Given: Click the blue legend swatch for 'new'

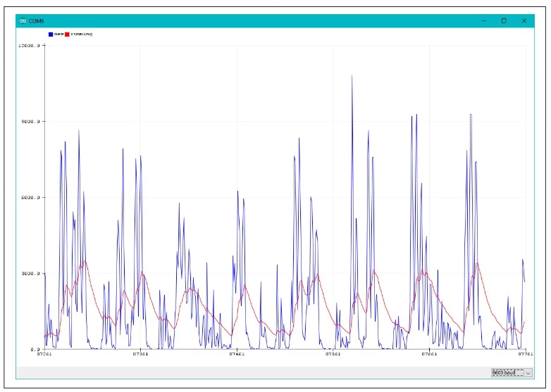Looking at the screenshot, I should tap(51, 34).
